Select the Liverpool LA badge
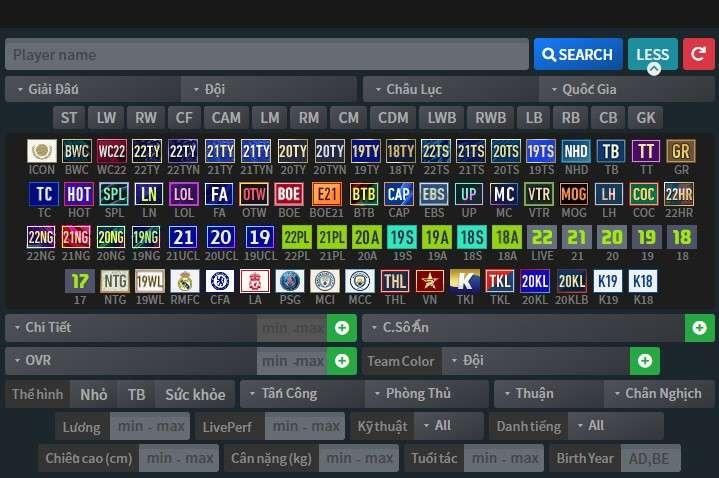Viewport: 719px width, 478px height. 255,281
